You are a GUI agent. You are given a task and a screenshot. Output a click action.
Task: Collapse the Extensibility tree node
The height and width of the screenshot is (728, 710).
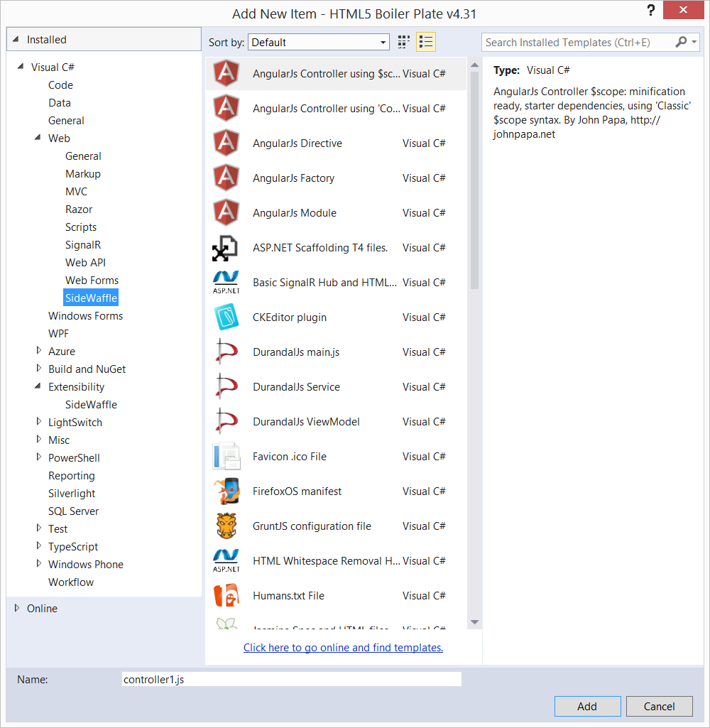click(x=38, y=386)
